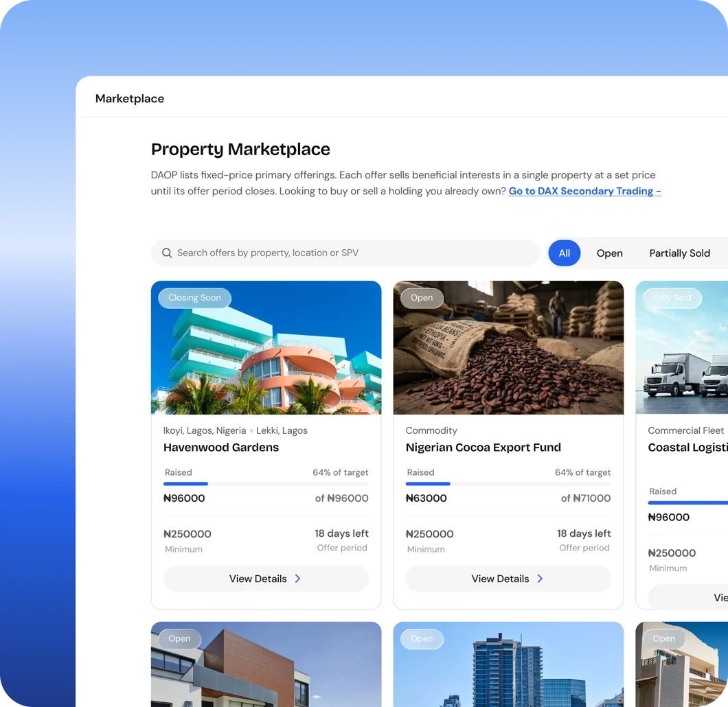This screenshot has height=707, width=728.
Task: Click "of ₦71000" target amount
Action: tap(586, 498)
